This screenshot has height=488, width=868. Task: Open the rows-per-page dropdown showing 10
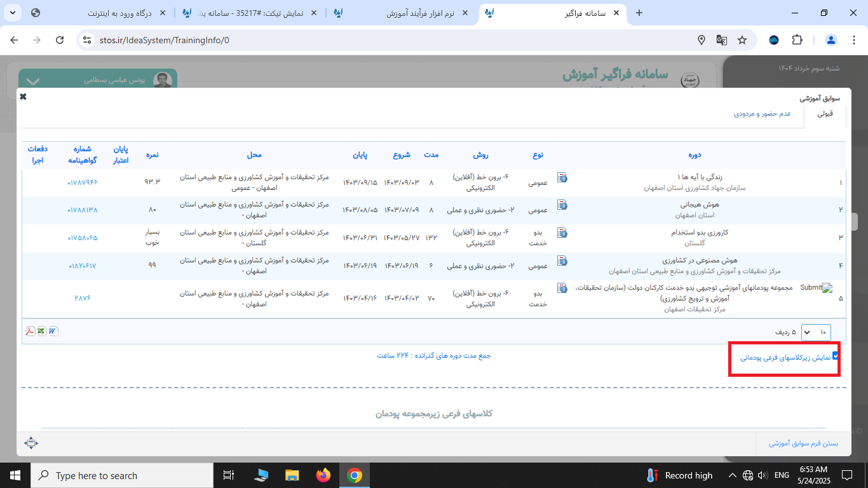(x=815, y=332)
